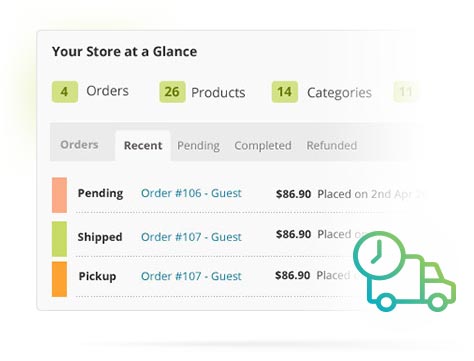Click the Categories summary label
The height and width of the screenshot is (361, 474).
(x=339, y=93)
